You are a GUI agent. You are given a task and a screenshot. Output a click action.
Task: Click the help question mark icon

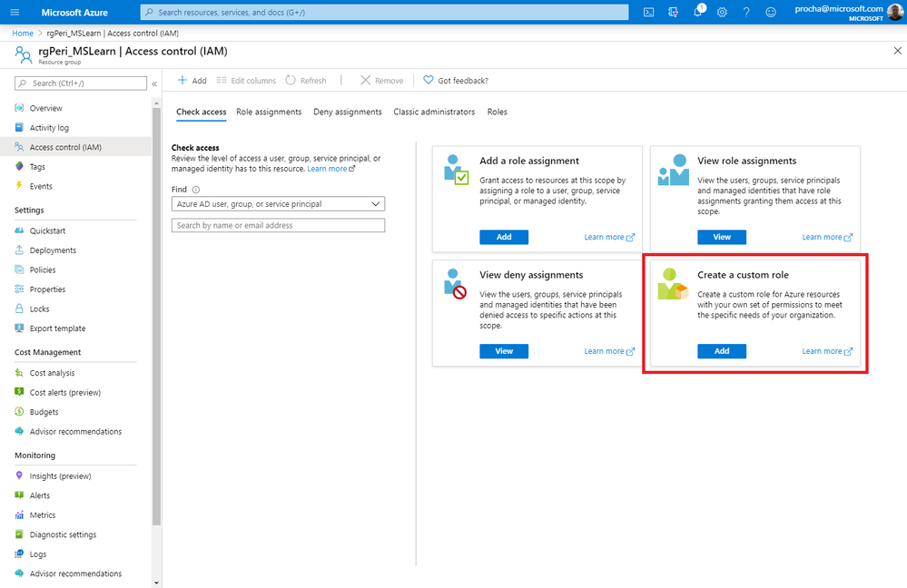coord(746,12)
